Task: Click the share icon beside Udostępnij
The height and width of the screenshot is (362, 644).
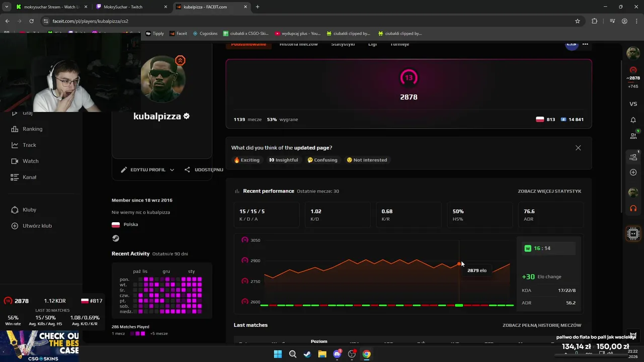Action: click(x=187, y=170)
